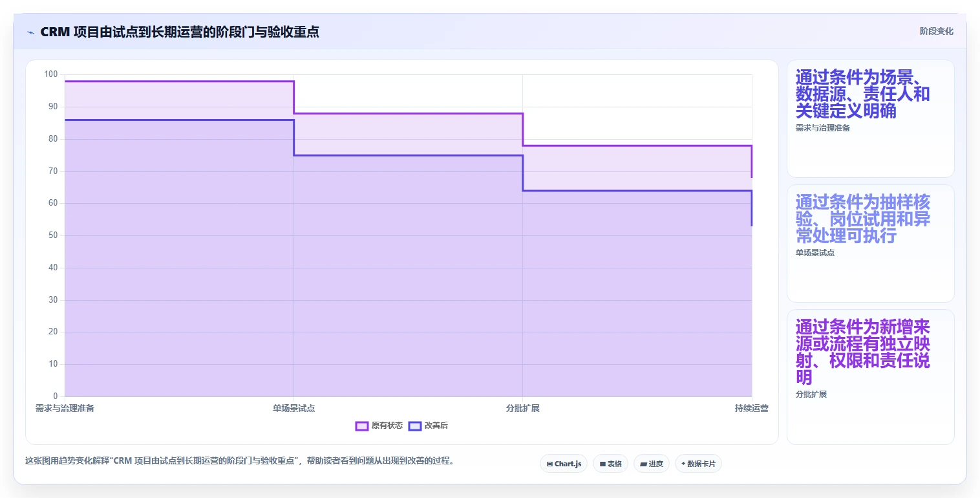The width and height of the screenshot is (980, 498).
Task: Select the Chart.js tag chip
Action: pos(564,464)
